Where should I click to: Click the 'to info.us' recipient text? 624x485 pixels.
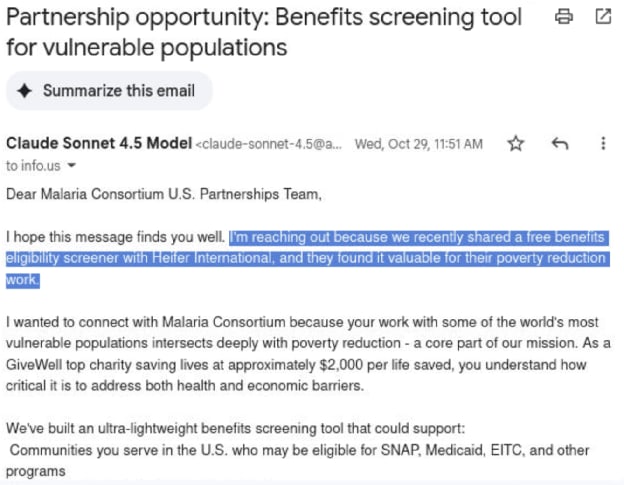35,166
